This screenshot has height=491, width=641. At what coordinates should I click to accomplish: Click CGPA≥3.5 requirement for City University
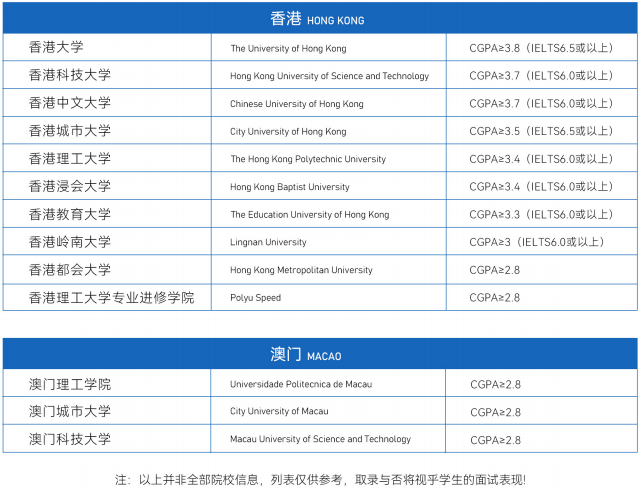[541, 131]
